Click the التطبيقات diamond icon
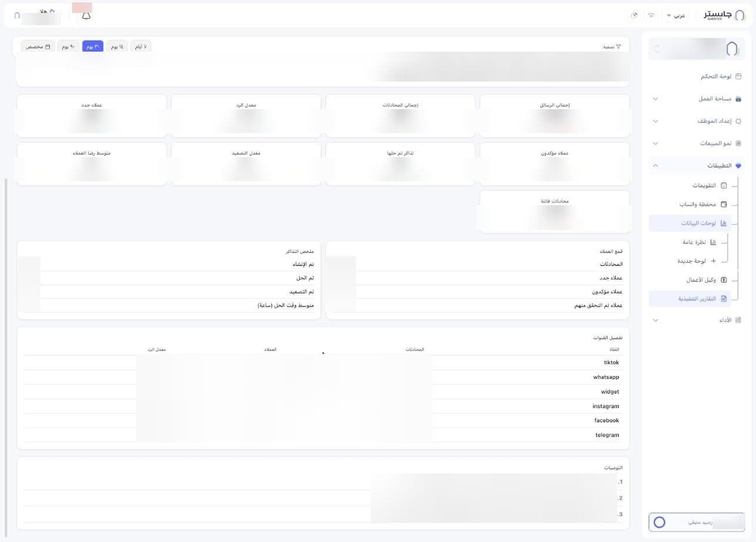This screenshot has height=542, width=756. (x=738, y=165)
